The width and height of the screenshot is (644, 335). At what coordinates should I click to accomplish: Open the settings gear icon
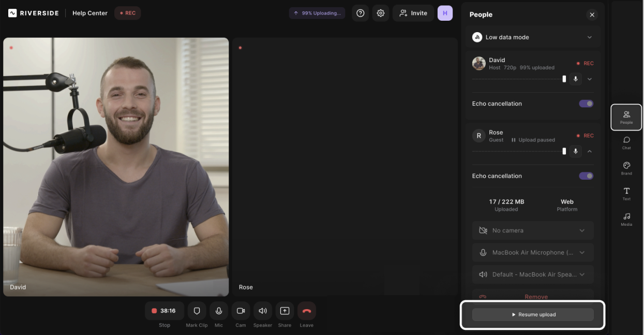point(381,13)
